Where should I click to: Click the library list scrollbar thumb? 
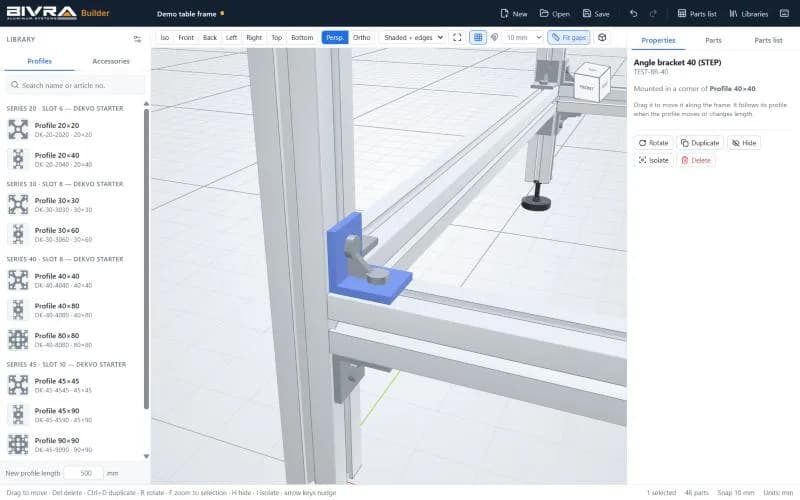click(x=146, y=259)
